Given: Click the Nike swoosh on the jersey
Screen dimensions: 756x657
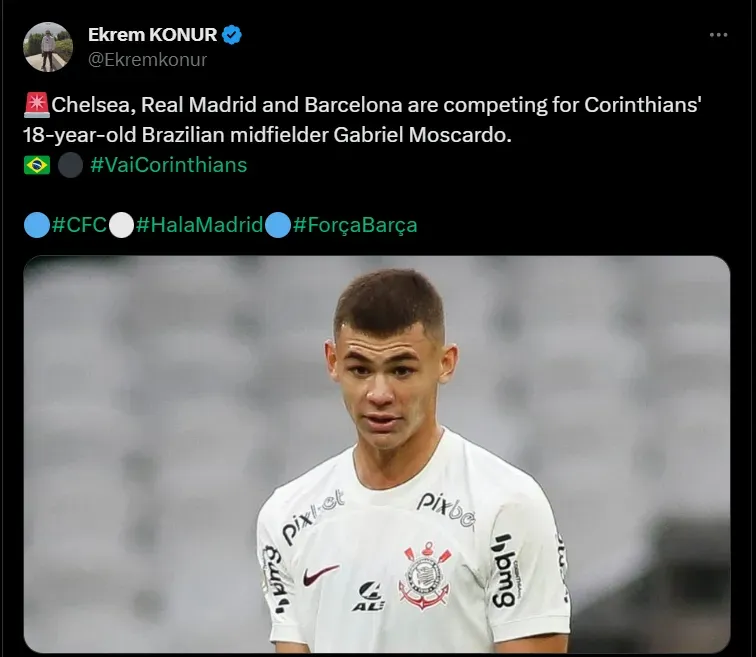Looking at the screenshot, I should [320, 575].
